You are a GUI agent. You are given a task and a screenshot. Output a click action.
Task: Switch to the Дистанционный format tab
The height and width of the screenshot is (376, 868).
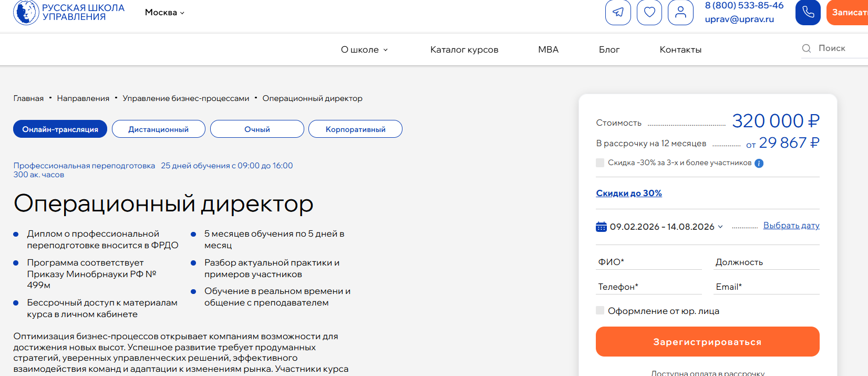(x=158, y=129)
